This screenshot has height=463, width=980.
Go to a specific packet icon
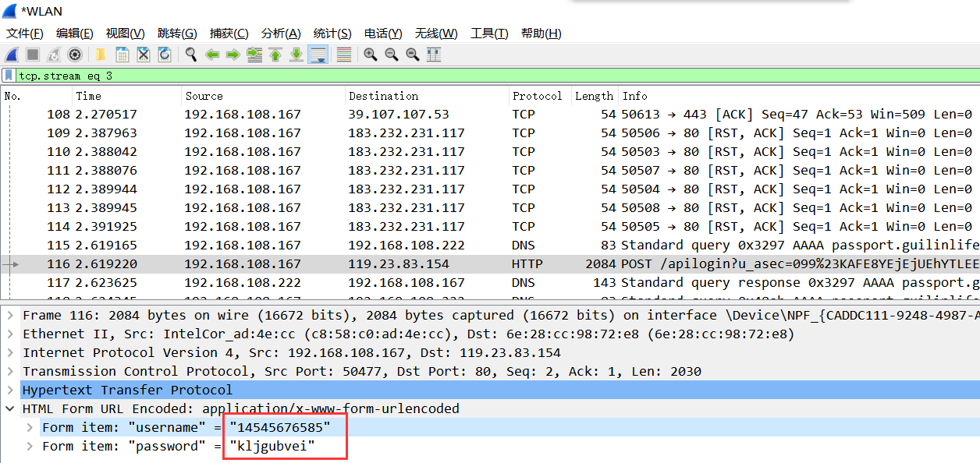(x=254, y=55)
